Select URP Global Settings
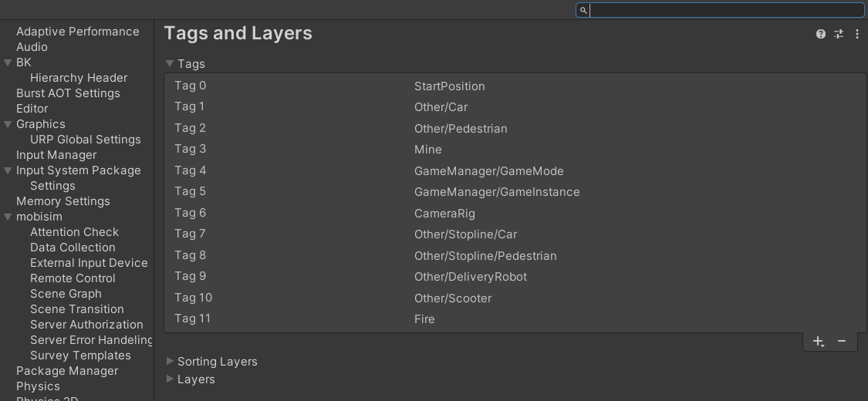Screen dimensions: 868x401 [x=85, y=140]
